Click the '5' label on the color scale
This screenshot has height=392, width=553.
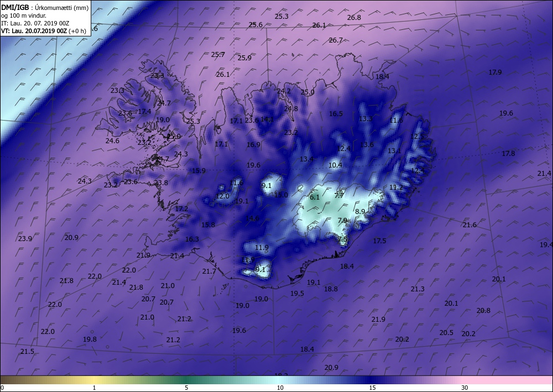(x=186, y=388)
